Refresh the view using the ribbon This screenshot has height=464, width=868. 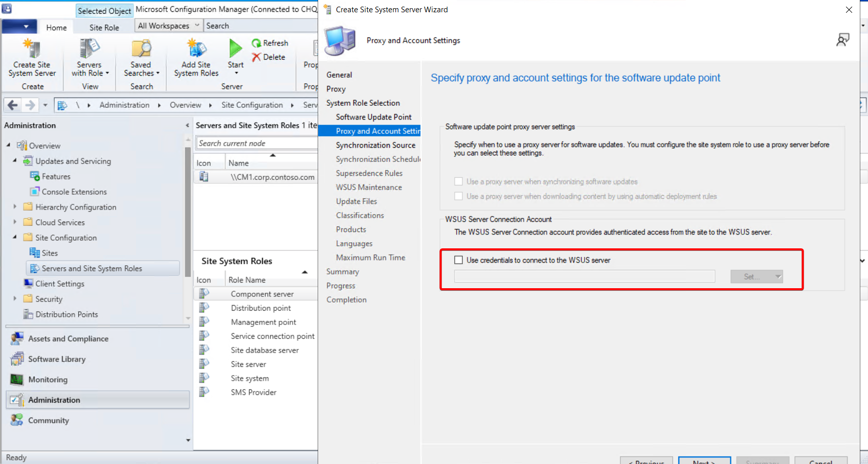(270, 43)
